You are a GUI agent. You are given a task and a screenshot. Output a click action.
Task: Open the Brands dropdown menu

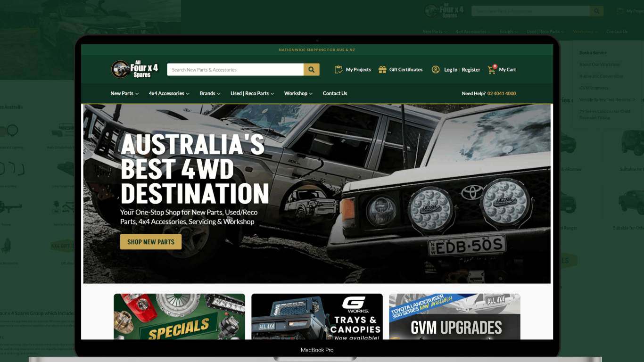tap(210, 93)
